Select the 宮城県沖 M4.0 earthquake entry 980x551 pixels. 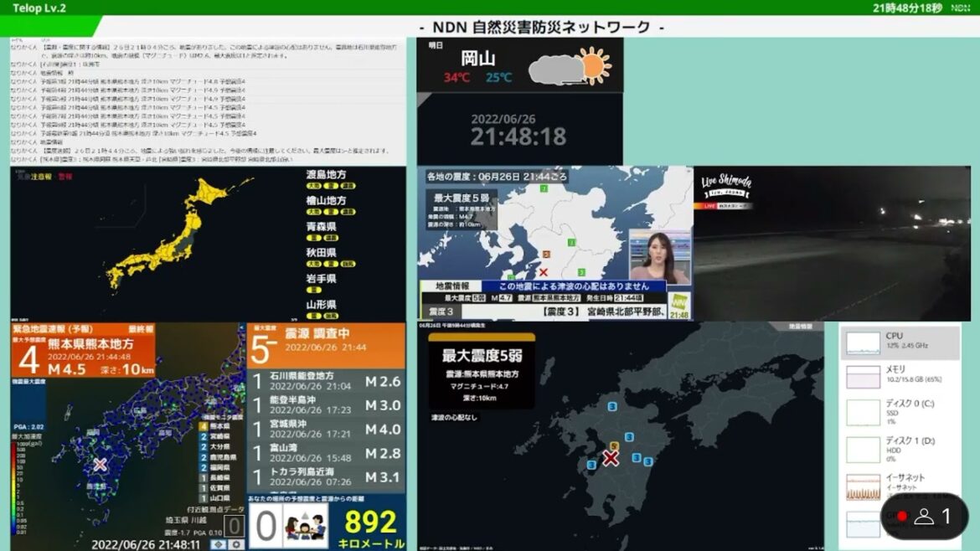[327, 430]
